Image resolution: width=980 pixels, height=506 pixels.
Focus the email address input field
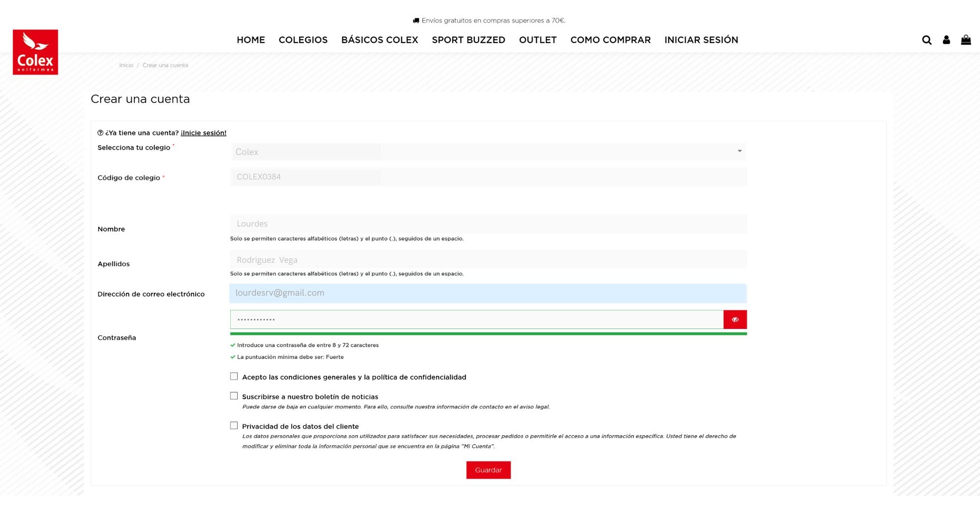[x=488, y=293]
